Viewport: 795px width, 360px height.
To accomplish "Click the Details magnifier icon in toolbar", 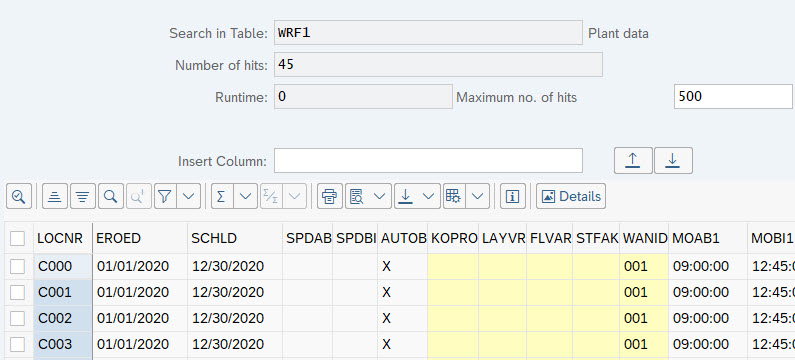I will 19,196.
